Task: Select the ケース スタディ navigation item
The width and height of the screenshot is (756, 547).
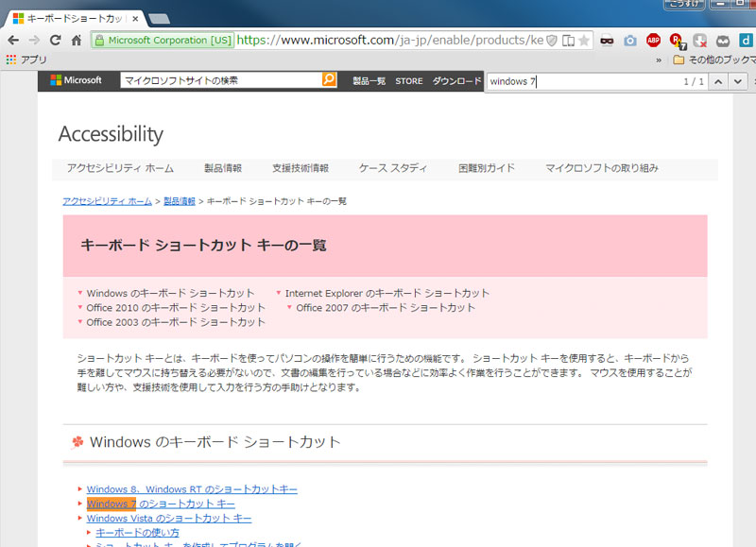Action: [x=393, y=168]
